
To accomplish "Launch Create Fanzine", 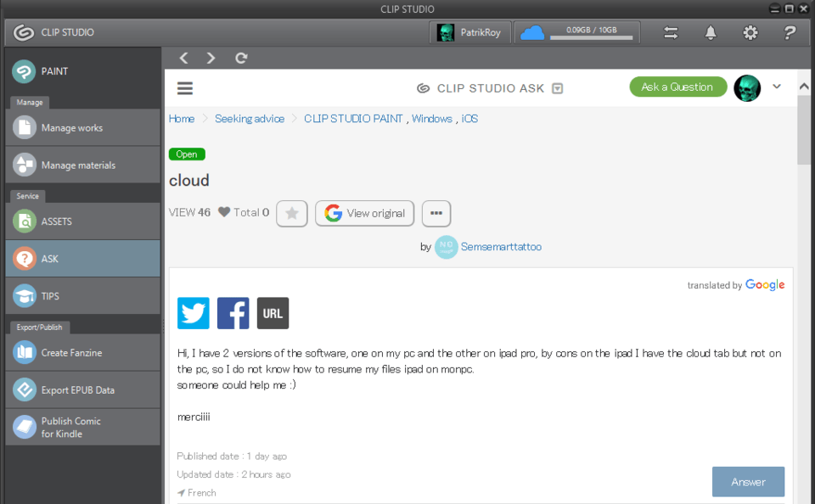I will tap(82, 352).
